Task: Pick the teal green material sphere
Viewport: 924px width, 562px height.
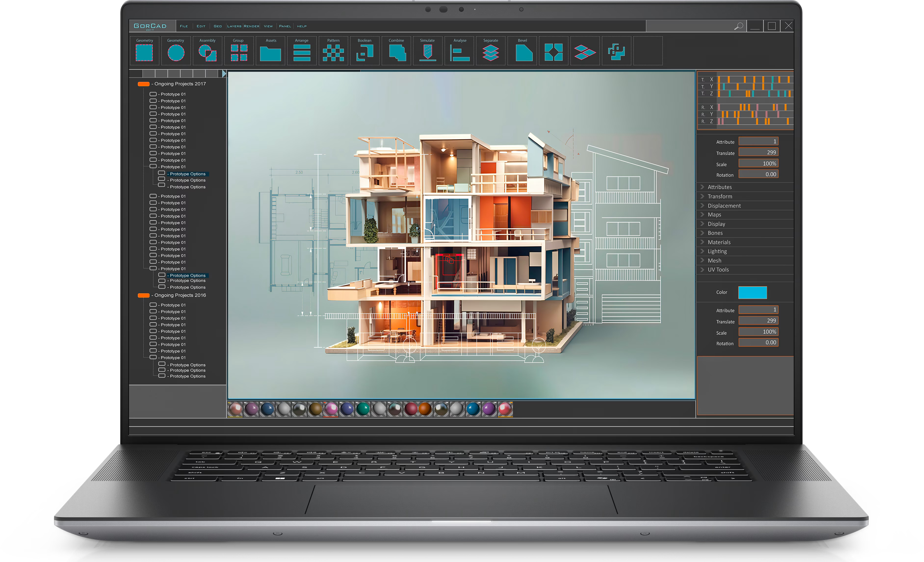Action: click(363, 409)
